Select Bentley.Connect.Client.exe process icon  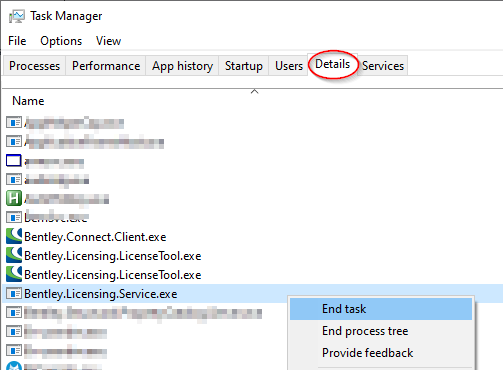click(14, 236)
